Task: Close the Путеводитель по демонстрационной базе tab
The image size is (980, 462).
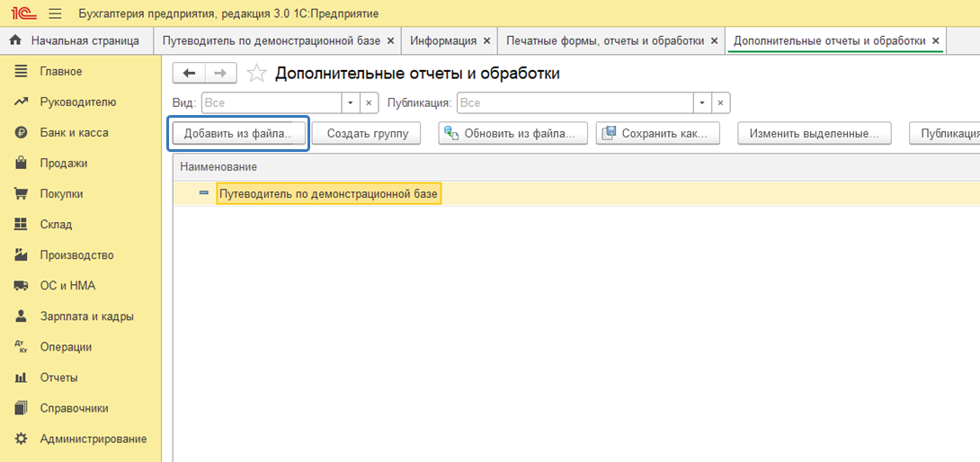Action: pyautogui.click(x=390, y=40)
